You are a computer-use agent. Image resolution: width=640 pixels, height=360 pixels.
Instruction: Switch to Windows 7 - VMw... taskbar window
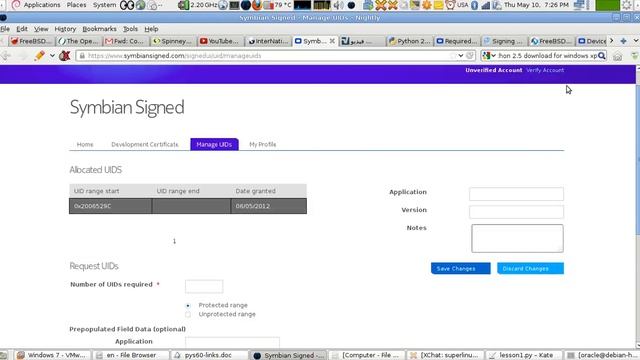52,355
